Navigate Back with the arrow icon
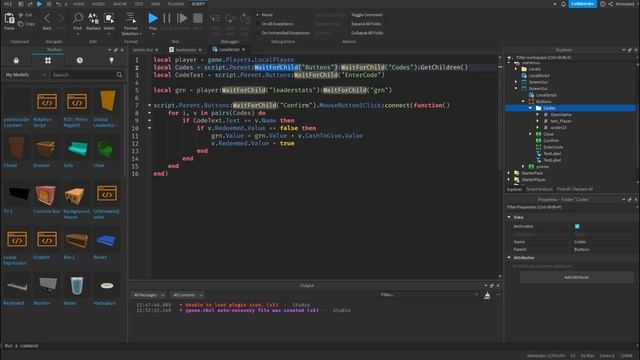 tap(47, 18)
